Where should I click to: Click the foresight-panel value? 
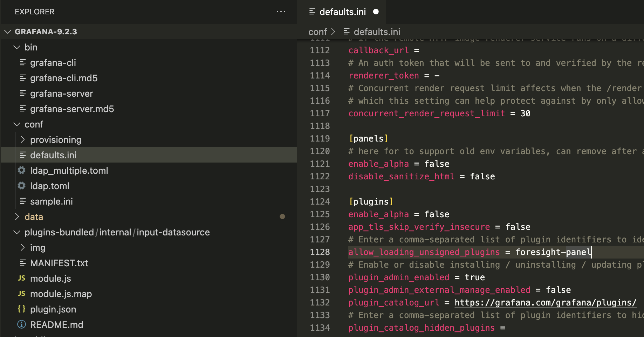click(553, 252)
